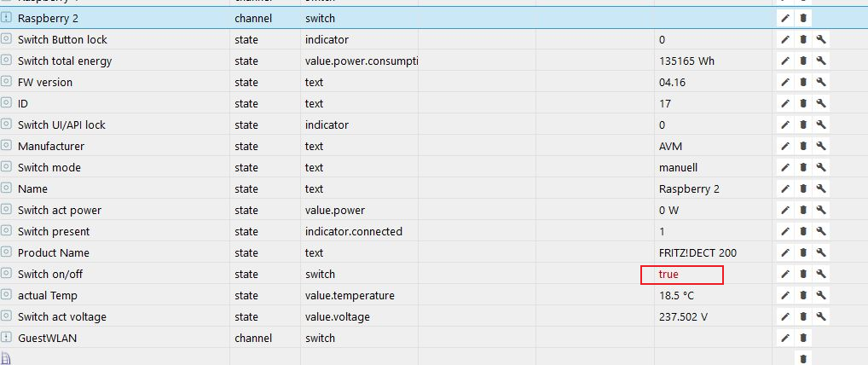868x365 pixels.
Task: Edit the Switch Button lock state
Action: click(x=785, y=40)
